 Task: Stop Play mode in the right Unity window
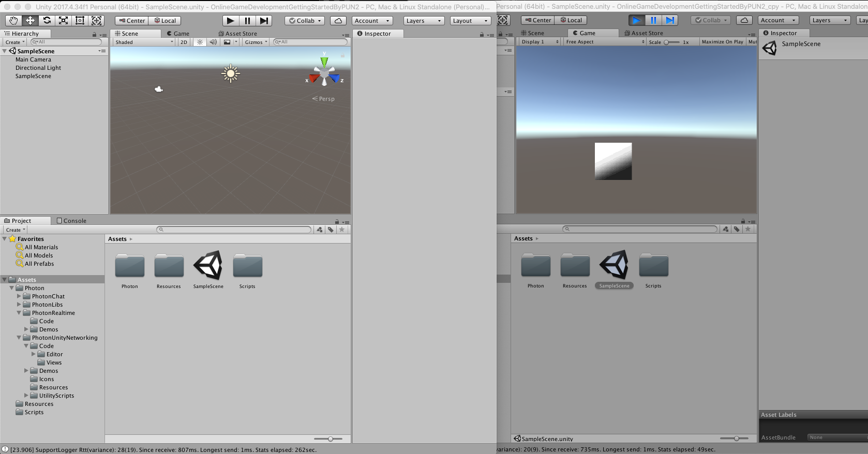point(637,20)
